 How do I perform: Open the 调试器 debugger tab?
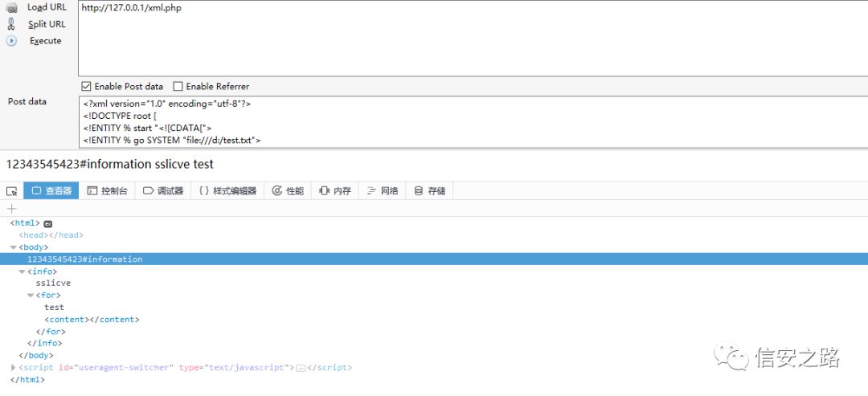(x=163, y=191)
